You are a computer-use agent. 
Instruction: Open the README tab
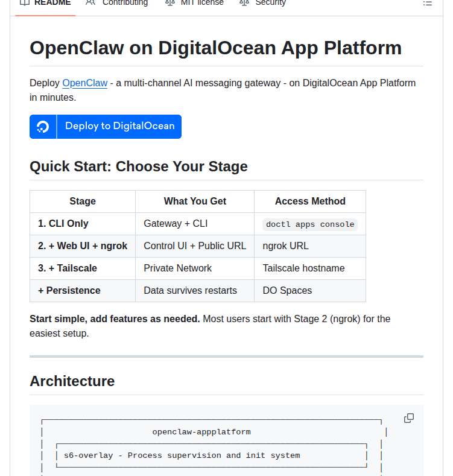click(x=45, y=4)
